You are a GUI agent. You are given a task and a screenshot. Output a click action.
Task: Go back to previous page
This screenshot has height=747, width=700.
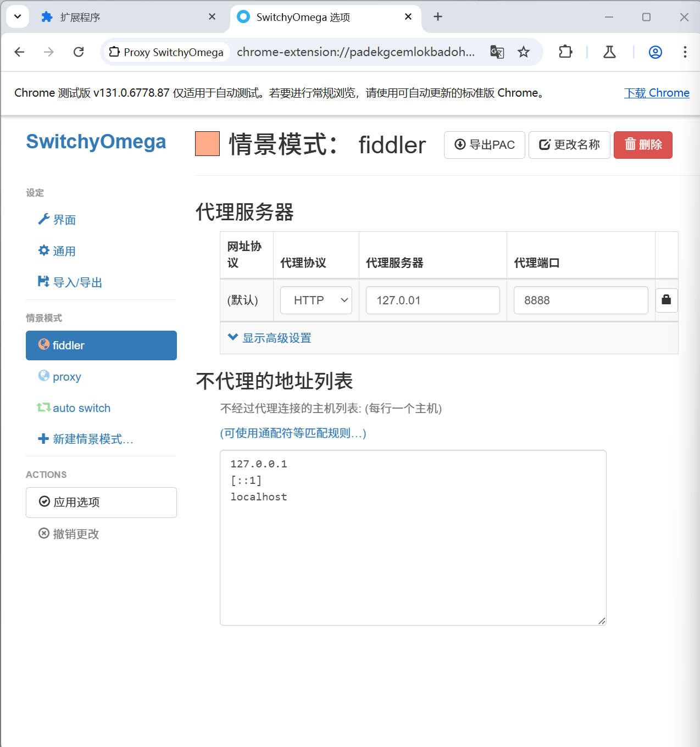[20, 52]
